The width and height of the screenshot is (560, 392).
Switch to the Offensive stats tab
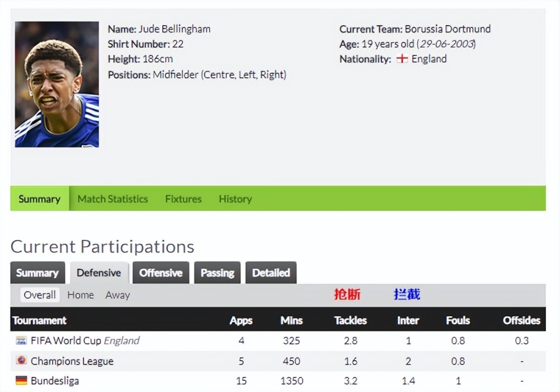click(161, 273)
